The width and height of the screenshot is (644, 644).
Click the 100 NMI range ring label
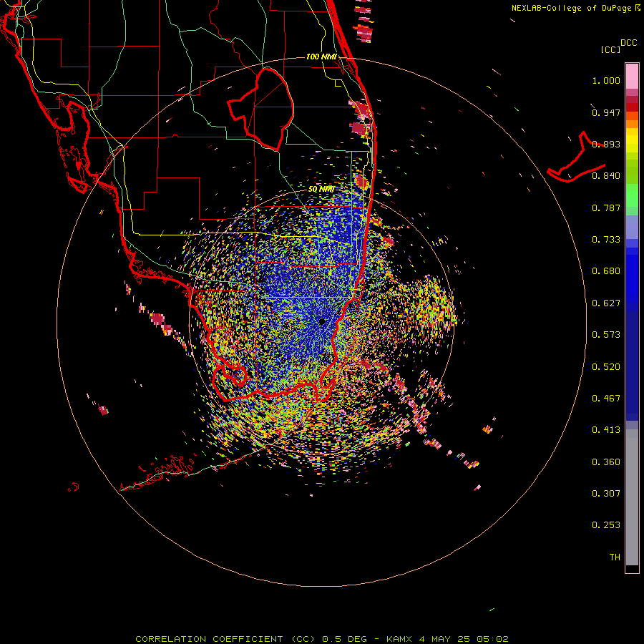point(321,57)
